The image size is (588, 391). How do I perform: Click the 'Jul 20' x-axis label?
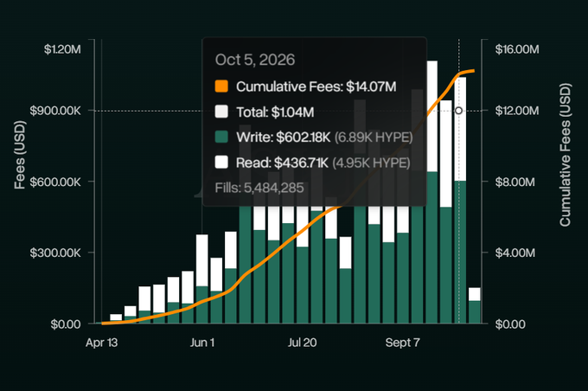(303, 343)
